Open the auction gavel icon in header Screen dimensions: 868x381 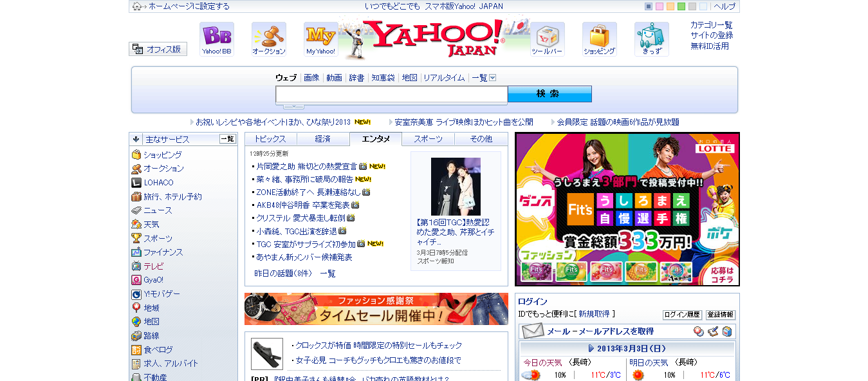268,39
